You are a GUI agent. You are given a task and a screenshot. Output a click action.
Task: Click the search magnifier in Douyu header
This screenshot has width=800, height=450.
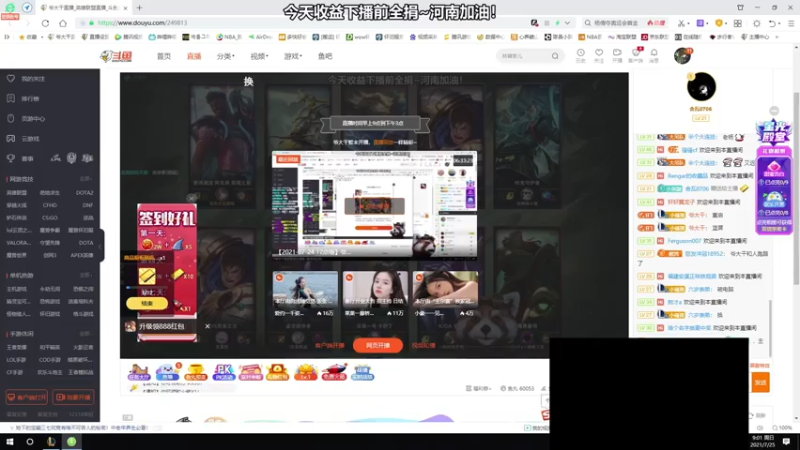[555, 56]
